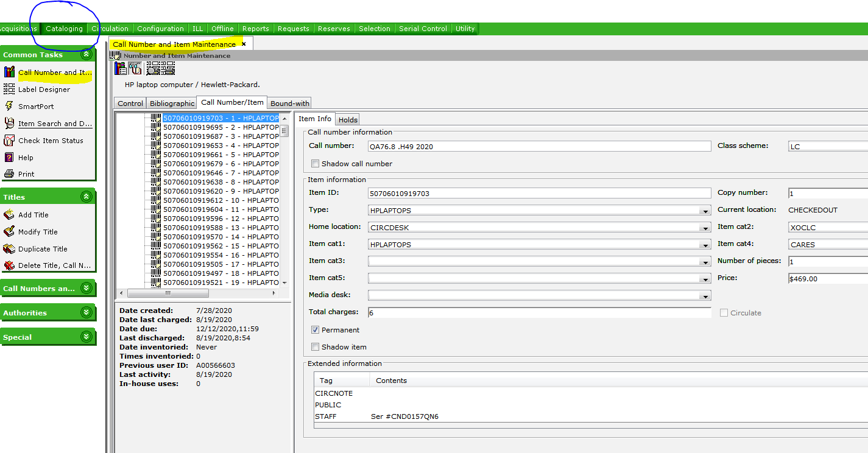Click the Check Item Status icon

(x=9, y=141)
